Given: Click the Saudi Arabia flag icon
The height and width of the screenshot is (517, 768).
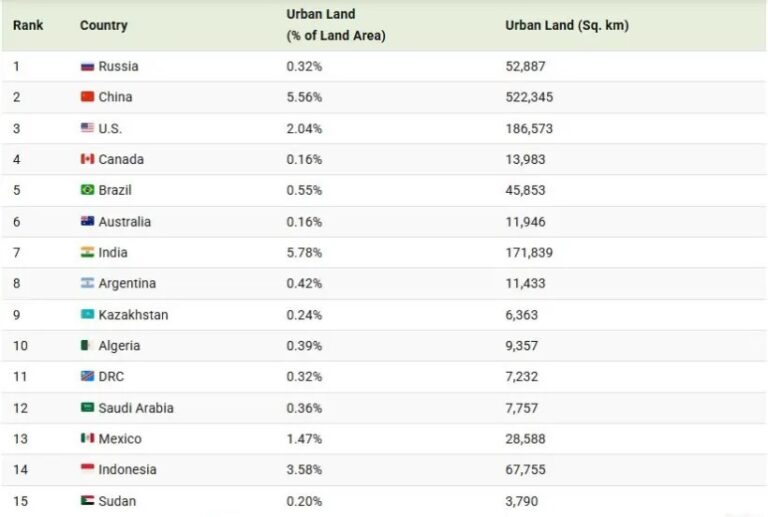Looking at the screenshot, I should [x=87, y=407].
